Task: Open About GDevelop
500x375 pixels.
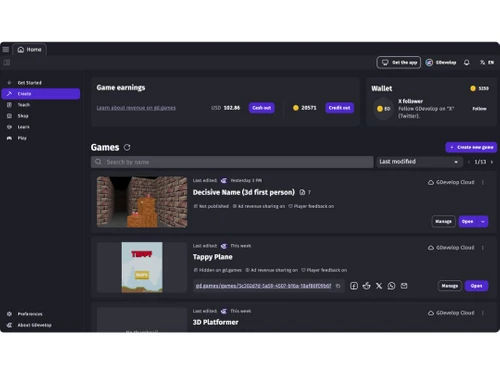Action: point(41,325)
